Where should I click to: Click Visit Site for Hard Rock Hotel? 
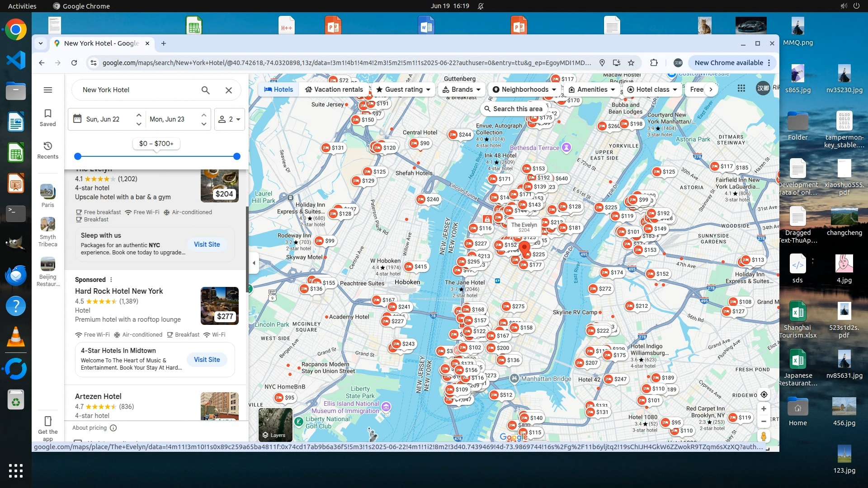(207, 360)
